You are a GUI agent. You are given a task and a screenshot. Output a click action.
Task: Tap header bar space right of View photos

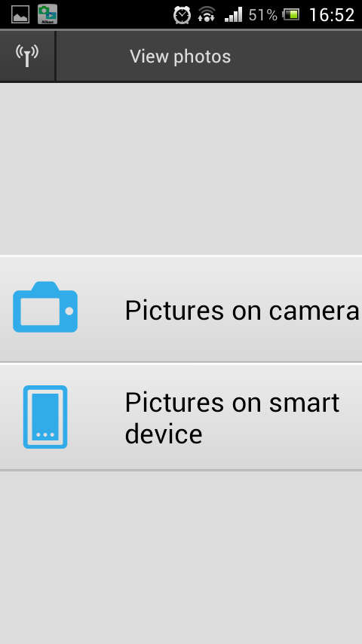(x=296, y=56)
